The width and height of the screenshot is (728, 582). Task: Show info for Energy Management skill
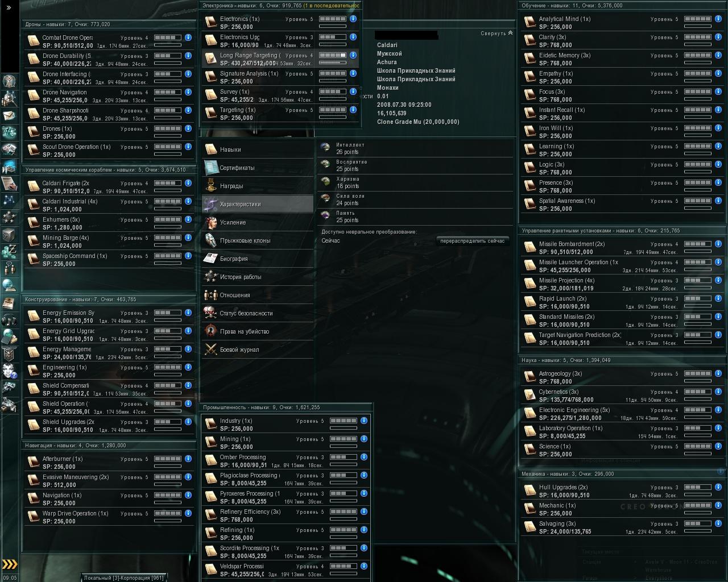tap(188, 349)
